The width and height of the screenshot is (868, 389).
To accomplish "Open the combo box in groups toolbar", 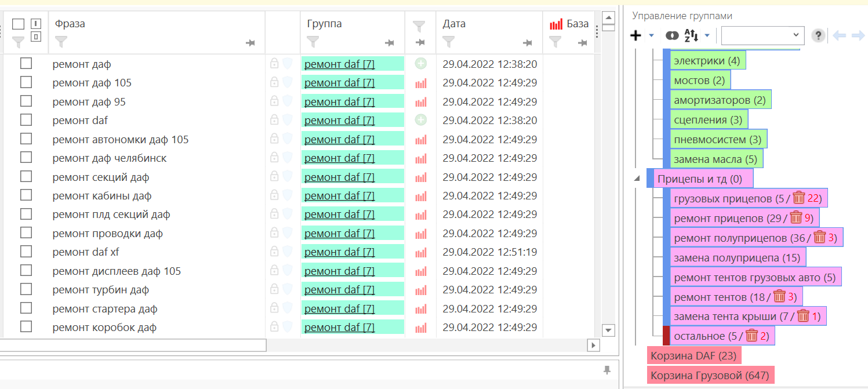I will [x=762, y=35].
